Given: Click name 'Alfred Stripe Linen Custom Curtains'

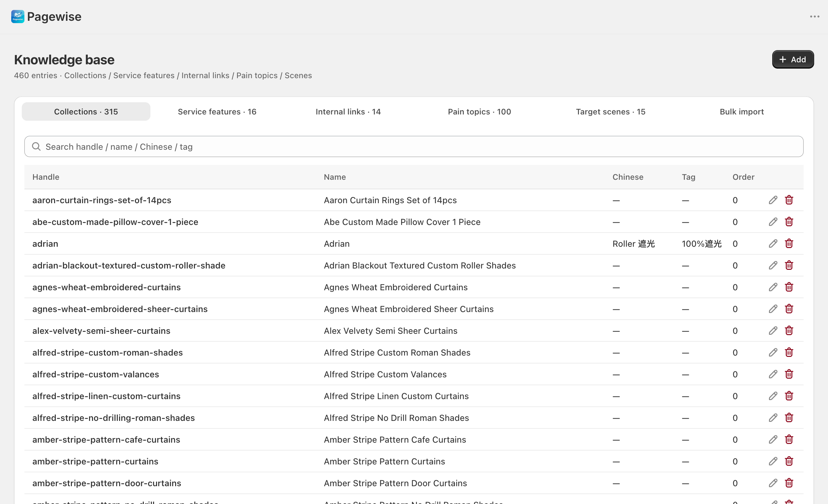Looking at the screenshot, I should 396,396.
